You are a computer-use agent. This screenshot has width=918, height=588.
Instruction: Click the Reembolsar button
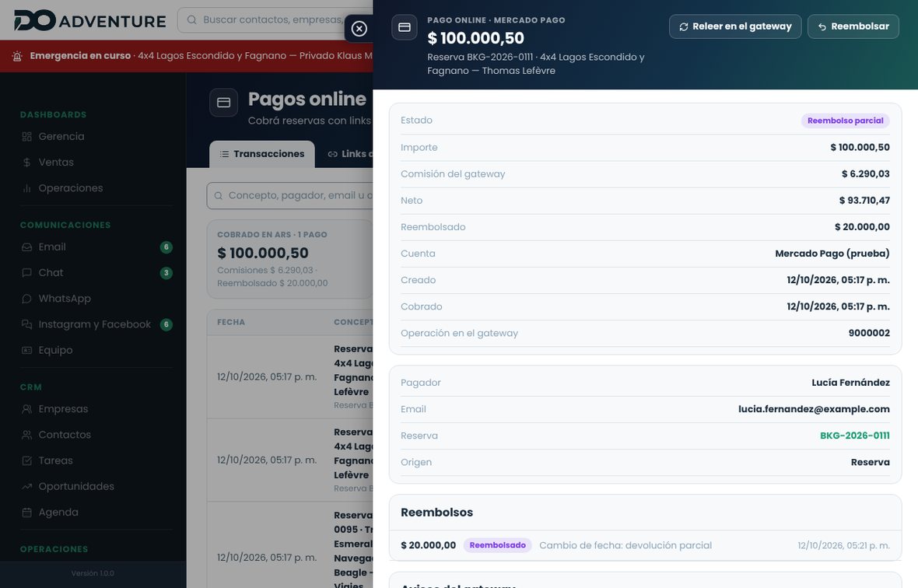tap(853, 26)
